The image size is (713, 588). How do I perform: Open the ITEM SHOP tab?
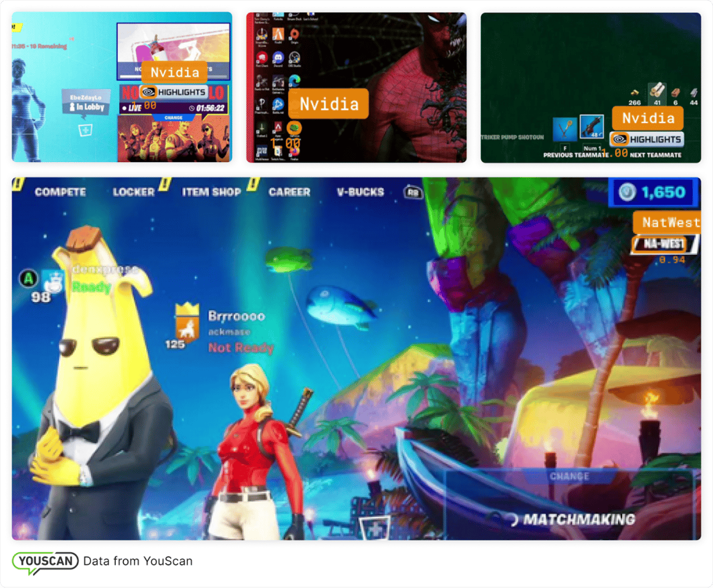211,192
